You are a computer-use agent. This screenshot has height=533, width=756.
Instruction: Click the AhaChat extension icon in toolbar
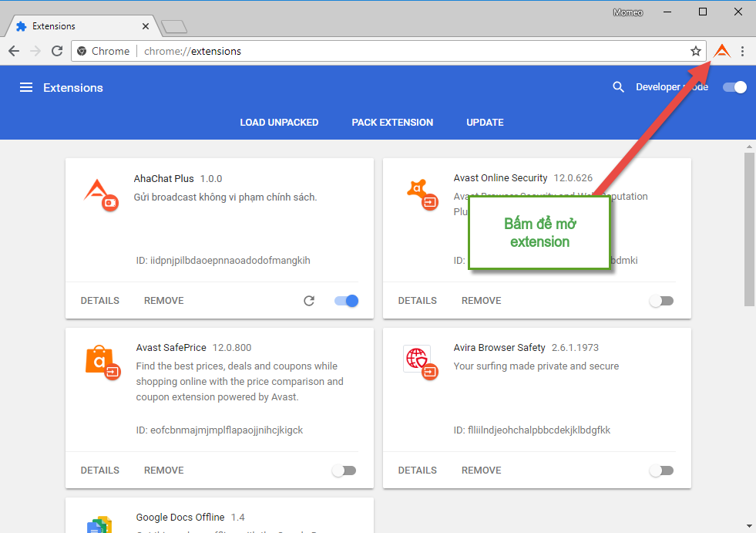pyautogui.click(x=722, y=51)
